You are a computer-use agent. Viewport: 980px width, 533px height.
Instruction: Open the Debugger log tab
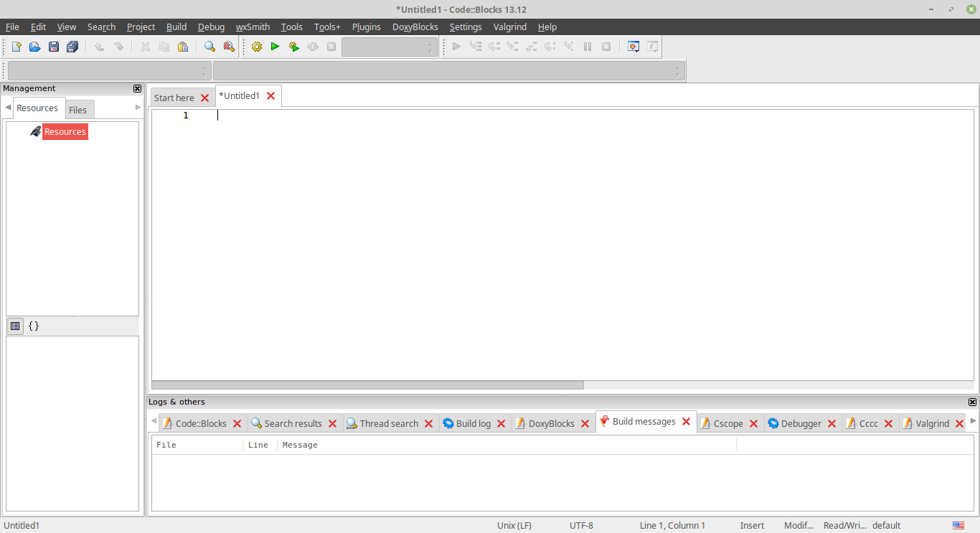(x=801, y=423)
